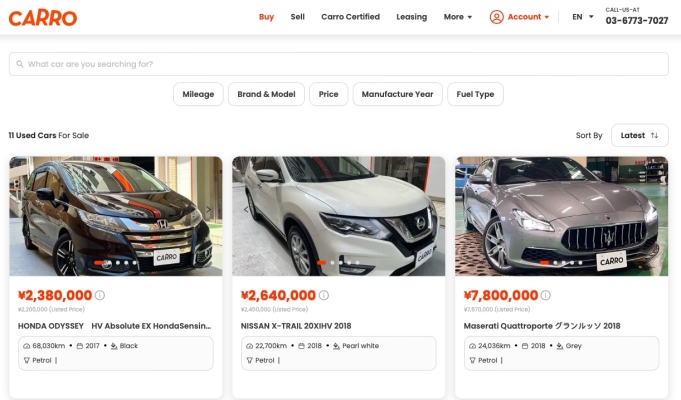The height and width of the screenshot is (400, 681).
Task: Click the ¥2,200,000 listed price text
Action: (51, 309)
